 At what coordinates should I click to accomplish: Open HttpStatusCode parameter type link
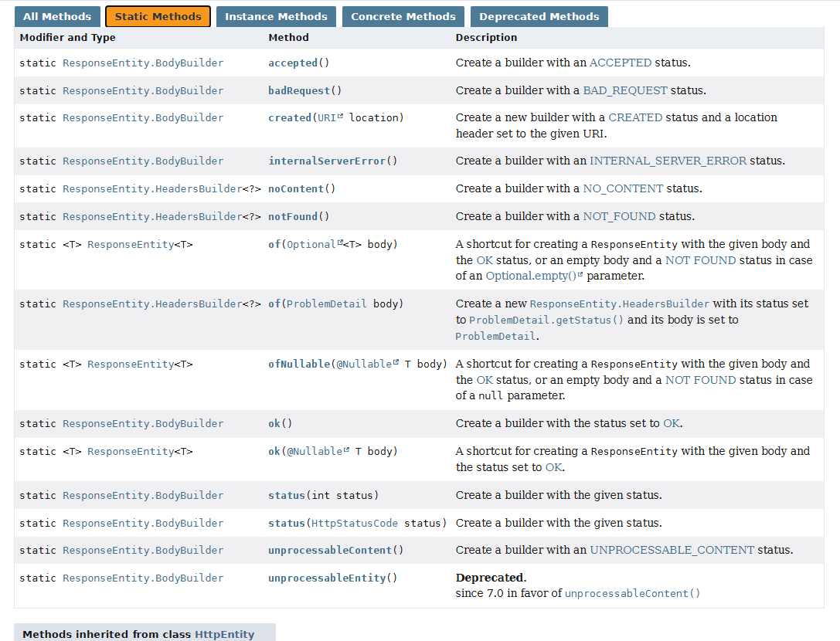pyautogui.click(x=355, y=523)
